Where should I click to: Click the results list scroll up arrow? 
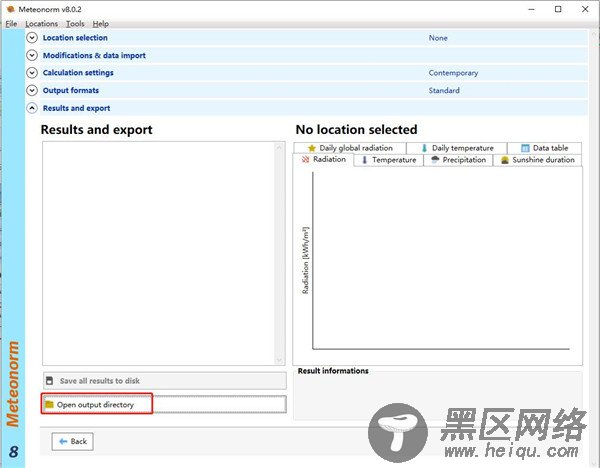[279, 147]
